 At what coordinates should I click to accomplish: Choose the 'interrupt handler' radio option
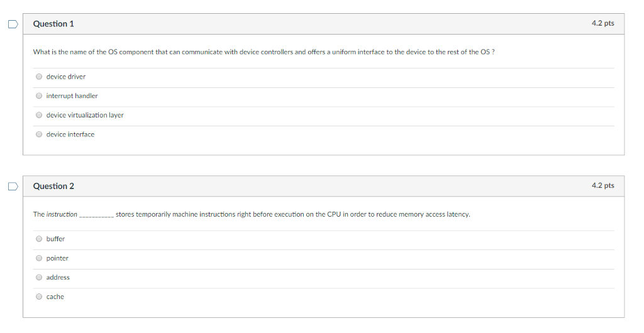coord(39,96)
